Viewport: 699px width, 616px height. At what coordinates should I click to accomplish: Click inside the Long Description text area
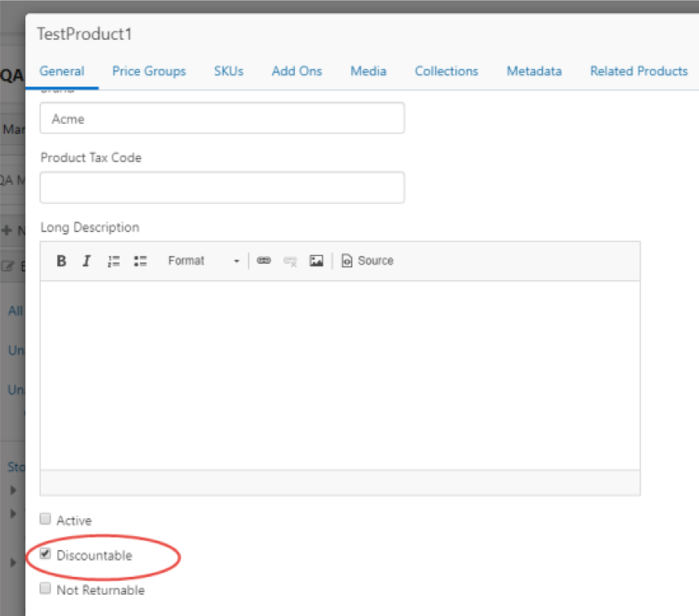[x=340, y=375]
